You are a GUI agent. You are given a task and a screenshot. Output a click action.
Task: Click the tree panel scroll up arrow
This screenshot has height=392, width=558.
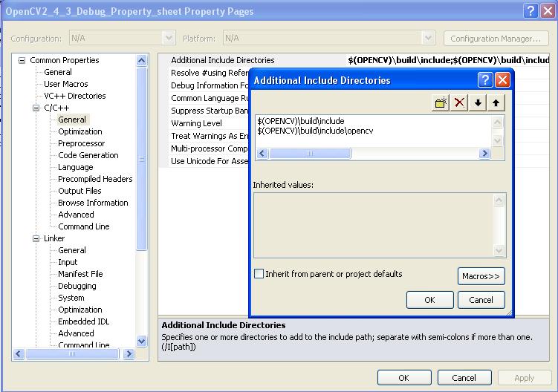pos(141,60)
